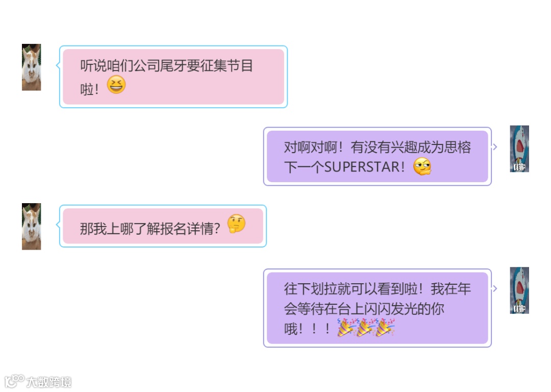The image size is (551, 392).
Task: Click the pointer tail on the first pink bubble
Action: (58, 65)
